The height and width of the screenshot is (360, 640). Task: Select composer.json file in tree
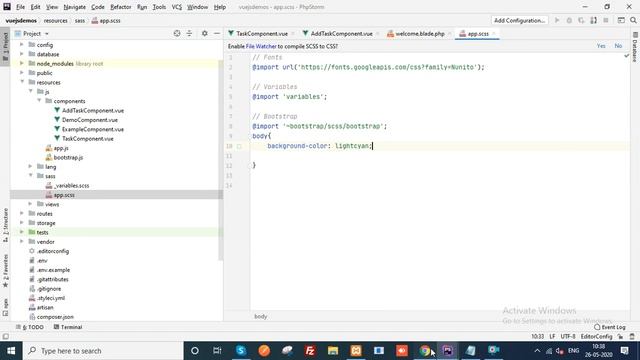[55, 317]
